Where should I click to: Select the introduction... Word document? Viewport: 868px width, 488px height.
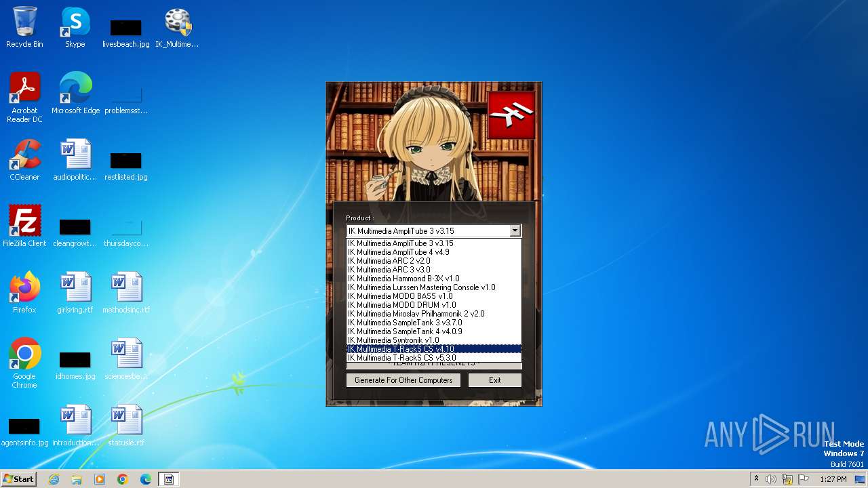75,426
